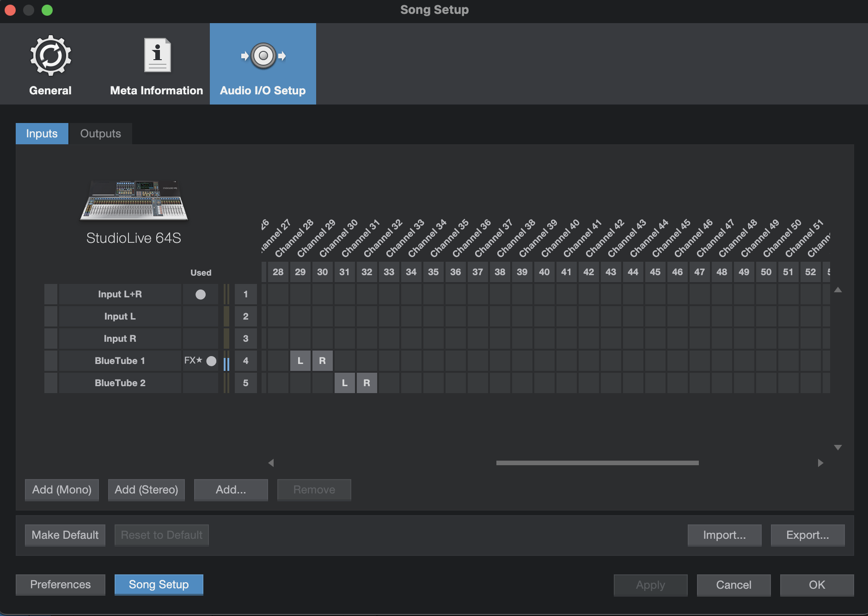Viewport: 868px width, 616px height.
Task: Toggle the L assignment on BlueTube 1
Action: click(300, 361)
